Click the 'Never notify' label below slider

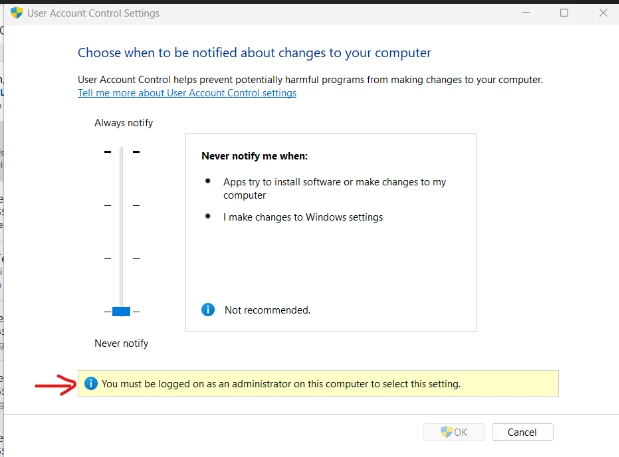121,343
